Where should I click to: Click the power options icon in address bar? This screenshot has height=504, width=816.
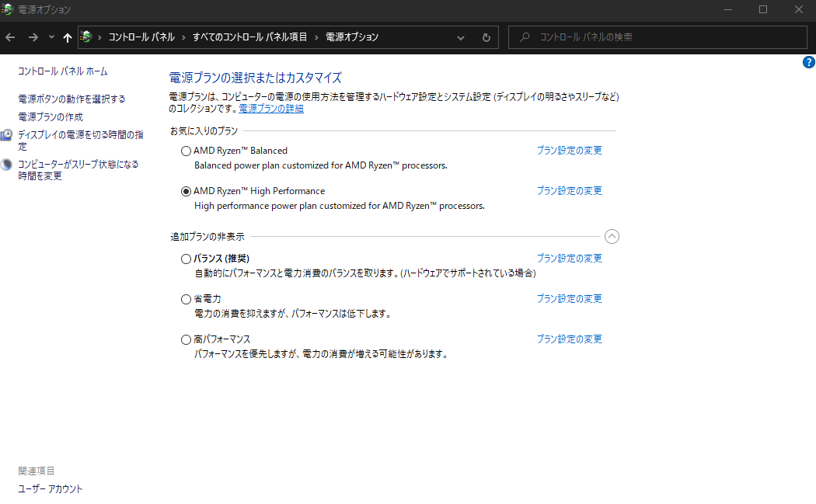pyautogui.click(x=85, y=37)
